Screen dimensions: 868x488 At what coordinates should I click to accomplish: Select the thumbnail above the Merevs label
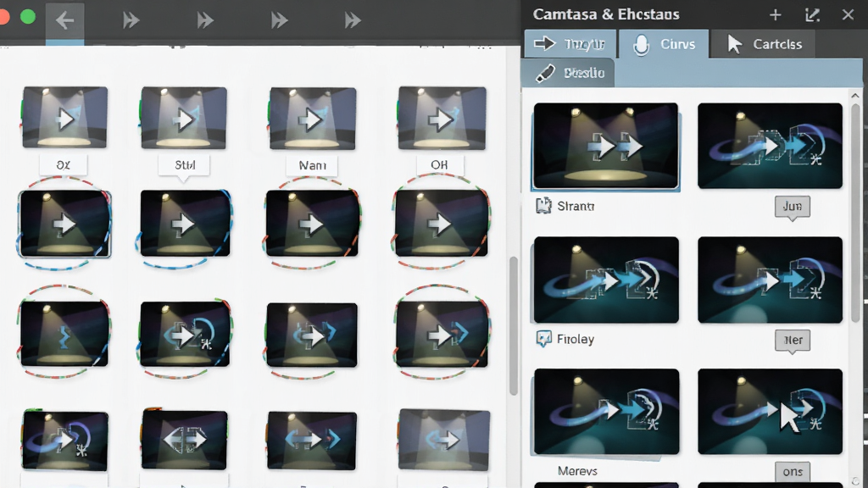pyautogui.click(x=606, y=412)
